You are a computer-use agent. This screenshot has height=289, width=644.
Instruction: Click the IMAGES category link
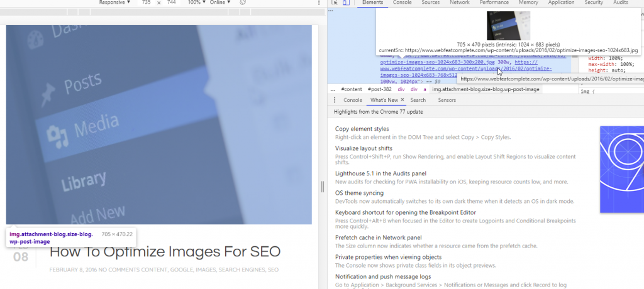pos(206,270)
